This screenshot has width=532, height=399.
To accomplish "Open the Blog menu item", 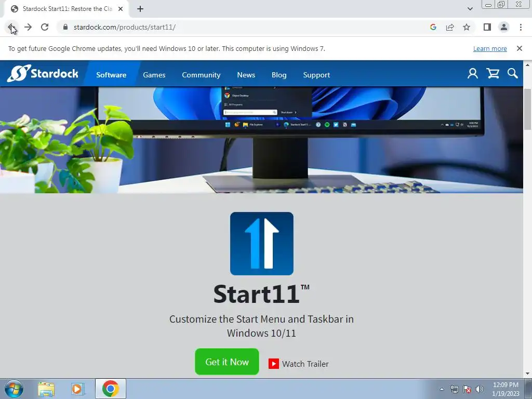I will (279, 75).
